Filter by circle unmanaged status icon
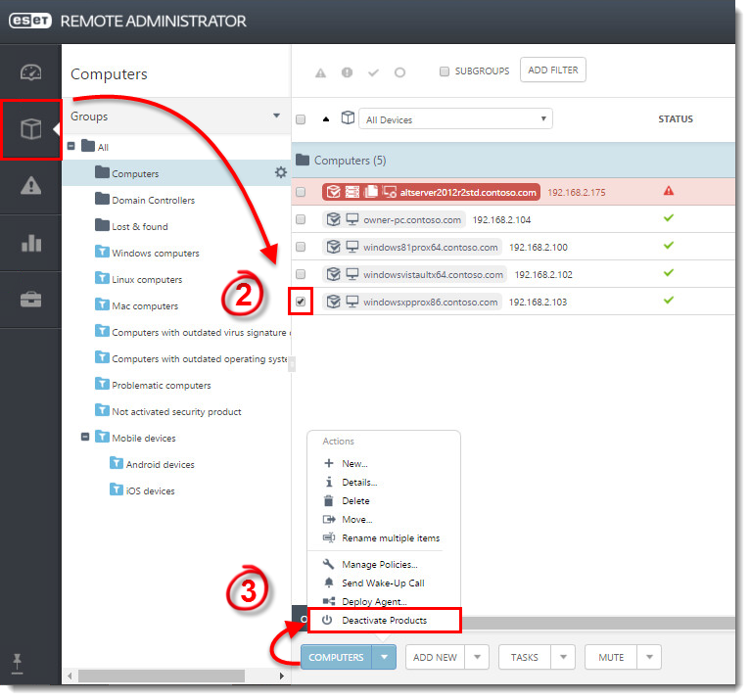The height and width of the screenshot is (700, 750). coord(399,72)
